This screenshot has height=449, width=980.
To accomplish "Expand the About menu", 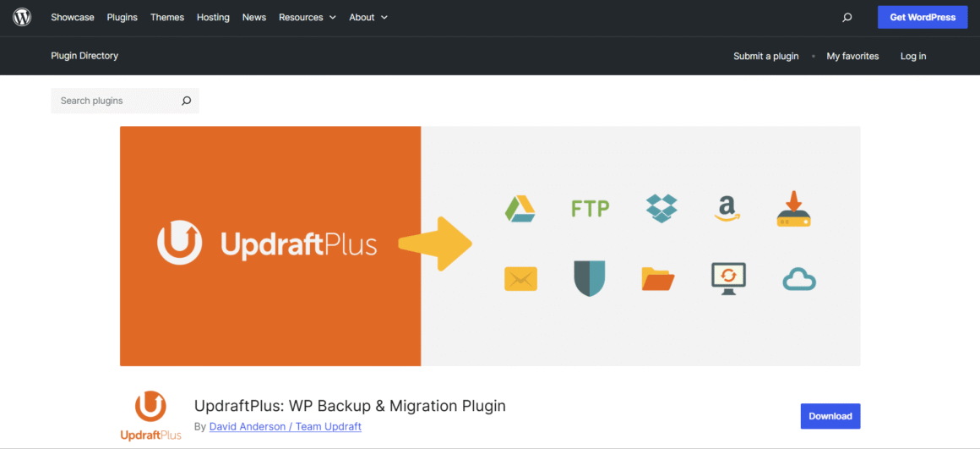I will tap(368, 18).
